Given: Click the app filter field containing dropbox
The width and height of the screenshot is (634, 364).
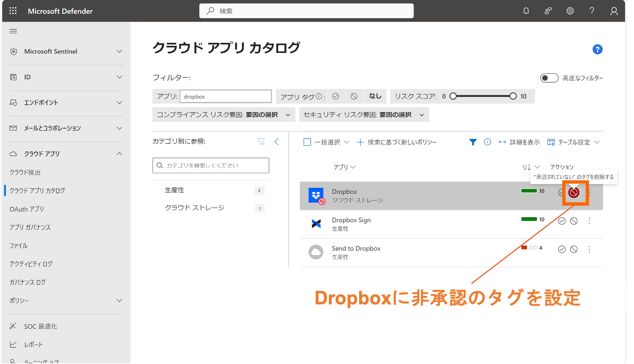Looking at the screenshot, I should pyautogui.click(x=226, y=96).
